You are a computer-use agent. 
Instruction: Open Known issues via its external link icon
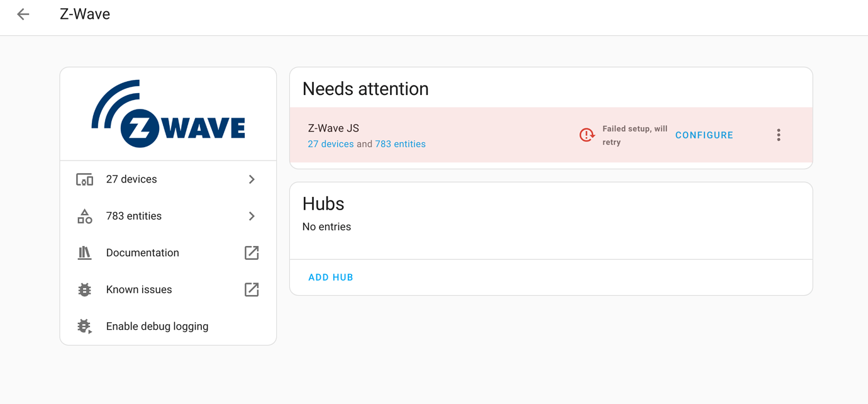coord(251,289)
